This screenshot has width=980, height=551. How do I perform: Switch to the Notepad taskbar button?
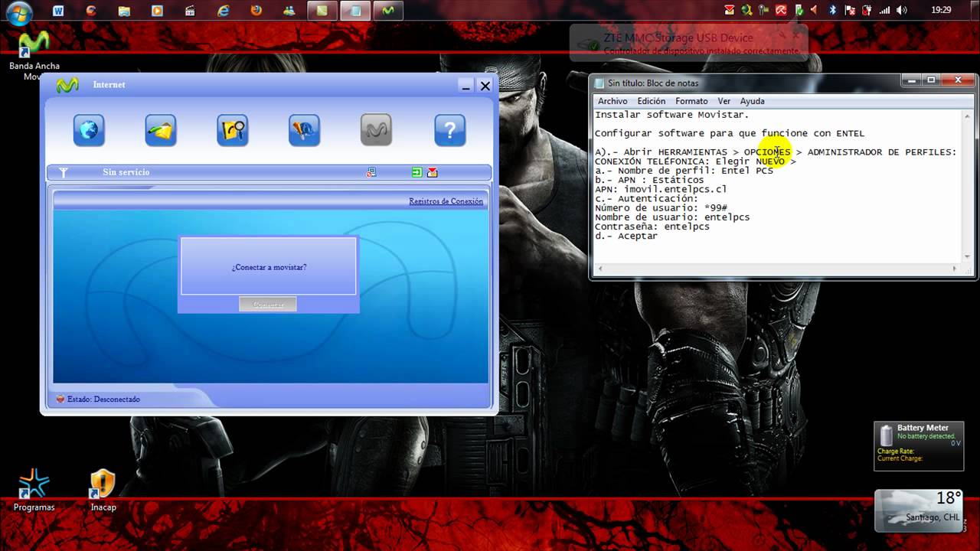pos(355,11)
